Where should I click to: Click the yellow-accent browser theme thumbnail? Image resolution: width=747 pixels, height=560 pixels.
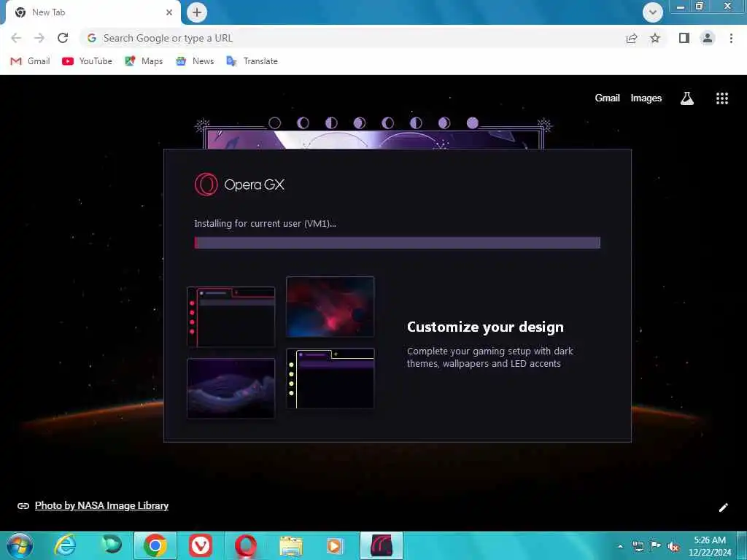click(330, 378)
